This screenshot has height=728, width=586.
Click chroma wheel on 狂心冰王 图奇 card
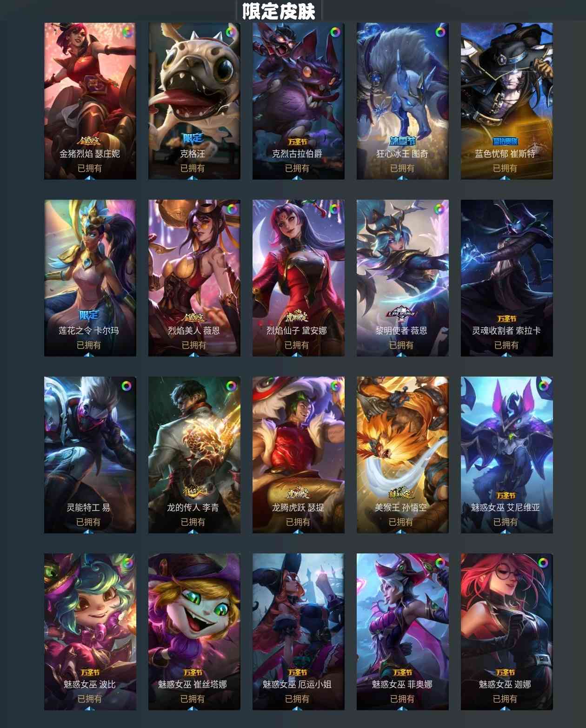439,32
